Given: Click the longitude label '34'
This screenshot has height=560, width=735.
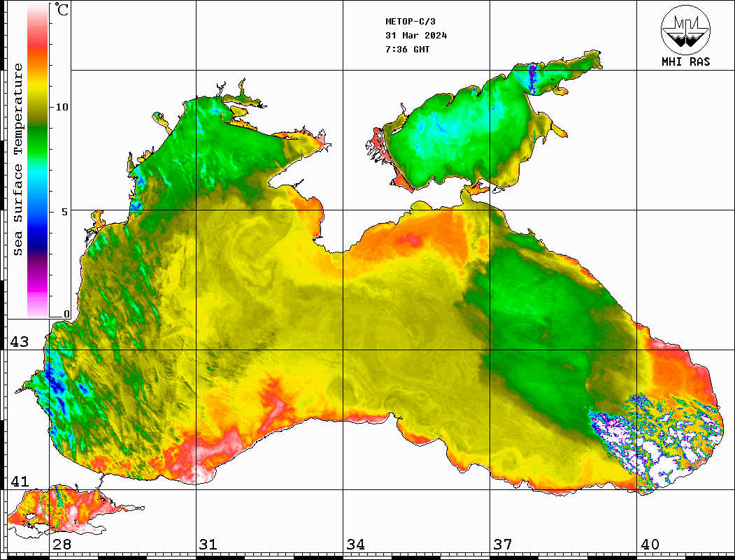Looking at the screenshot, I should click(x=355, y=544).
